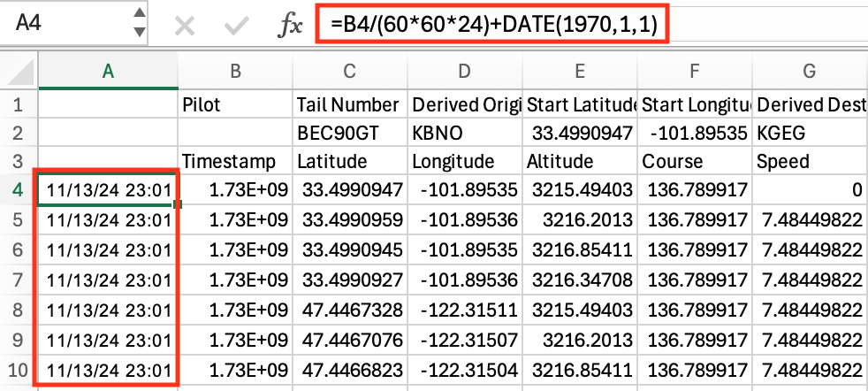Select the BEC90GT cell
Viewport: 868px width, 391px height.
point(350,134)
